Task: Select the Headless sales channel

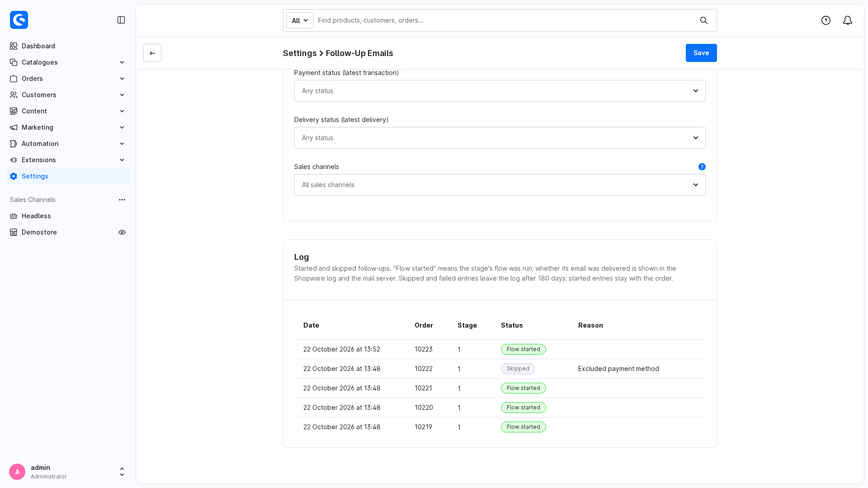Action: pyautogui.click(x=68, y=216)
